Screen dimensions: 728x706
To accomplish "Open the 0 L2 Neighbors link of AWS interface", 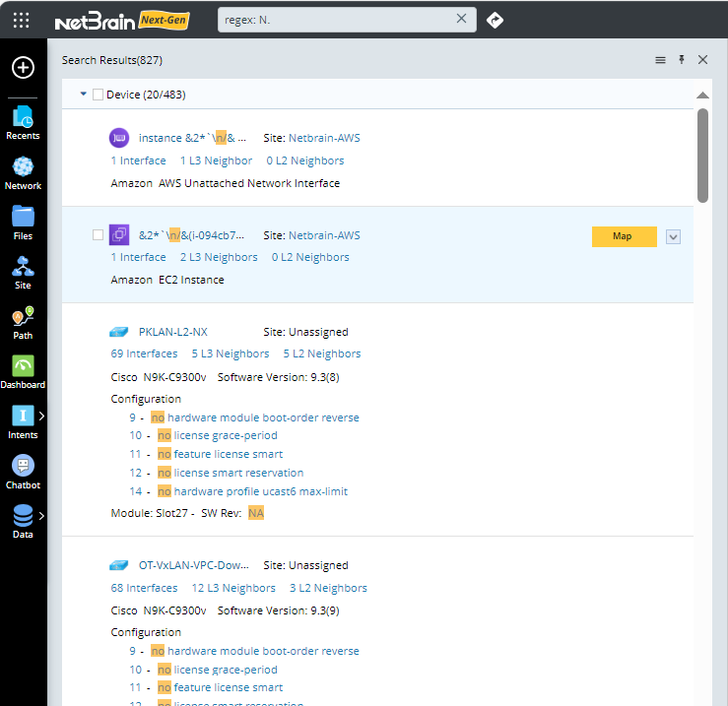I will coord(305,160).
